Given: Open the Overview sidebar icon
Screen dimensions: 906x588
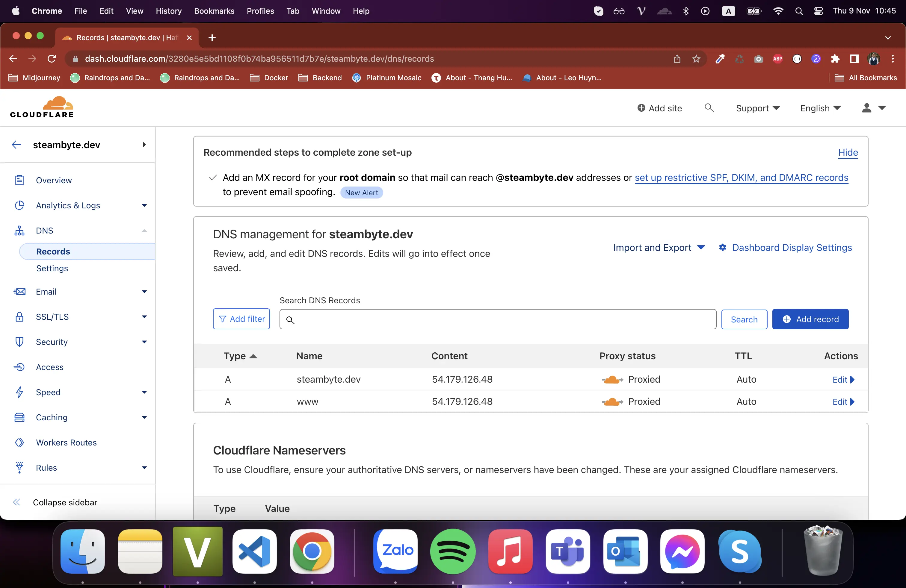Looking at the screenshot, I should [x=19, y=180].
